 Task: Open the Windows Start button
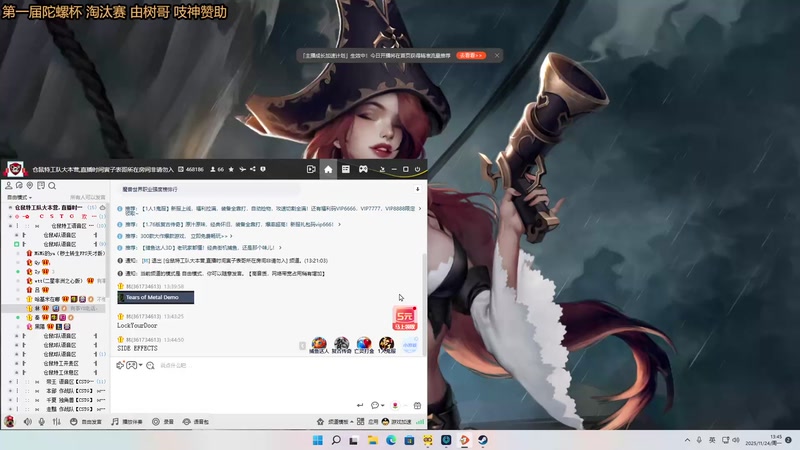[317, 440]
